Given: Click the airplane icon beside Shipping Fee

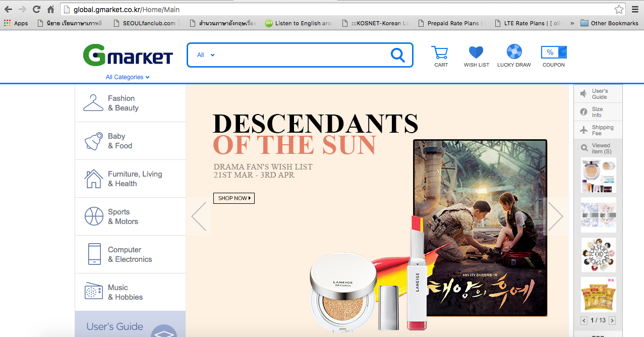Looking at the screenshot, I should click(583, 130).
